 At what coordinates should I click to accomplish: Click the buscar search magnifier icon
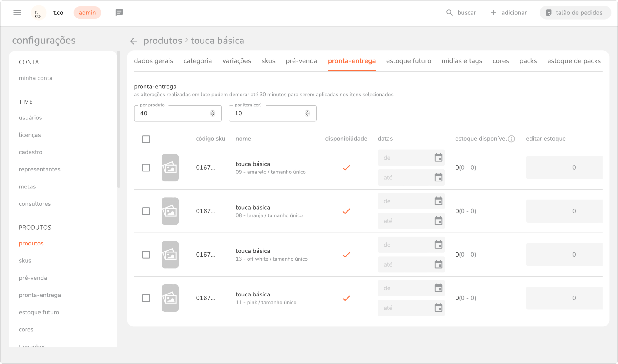tap(449, 13)
